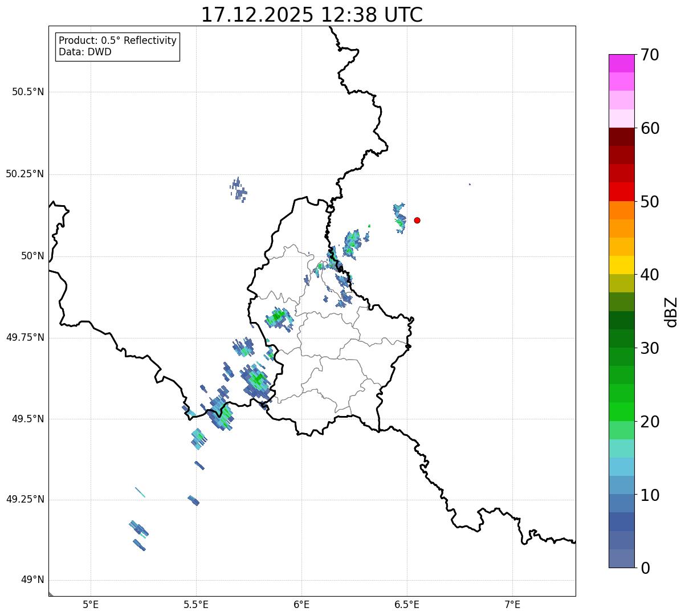Click the 6°E longitude label
685x616 pixels.
[301, 604]
